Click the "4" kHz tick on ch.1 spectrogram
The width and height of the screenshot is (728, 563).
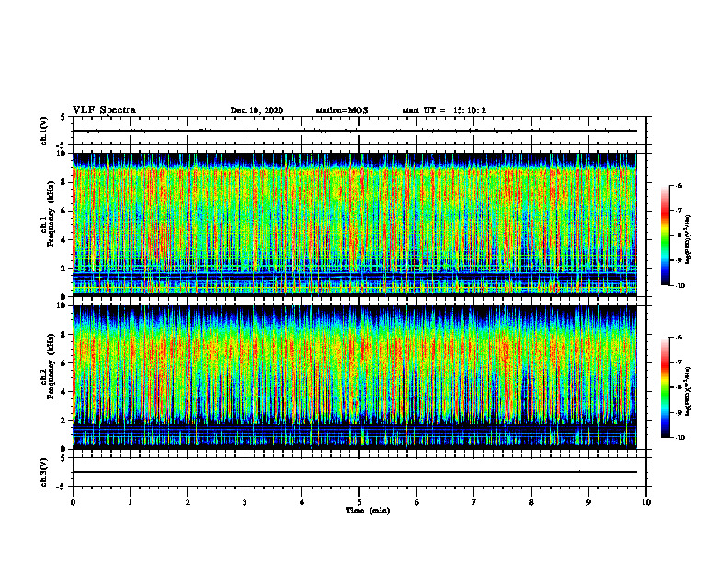click(x=63, y=240)
